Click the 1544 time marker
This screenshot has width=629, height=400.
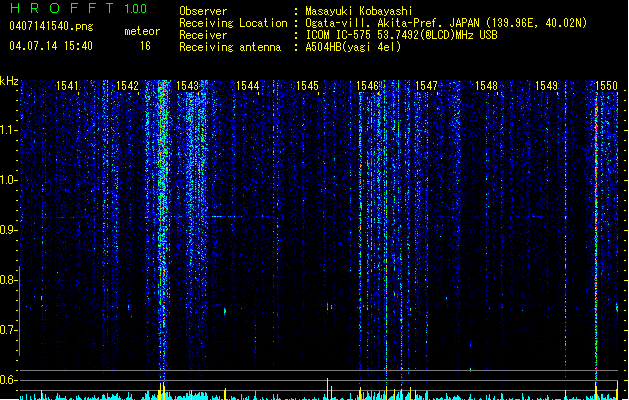[248, 86]
